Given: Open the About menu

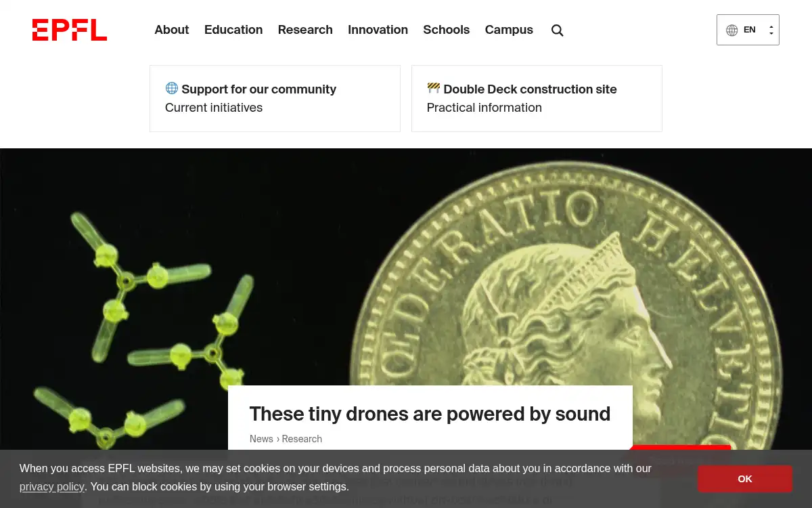Looking at the screenshot, I should click(x=172, y=30).
